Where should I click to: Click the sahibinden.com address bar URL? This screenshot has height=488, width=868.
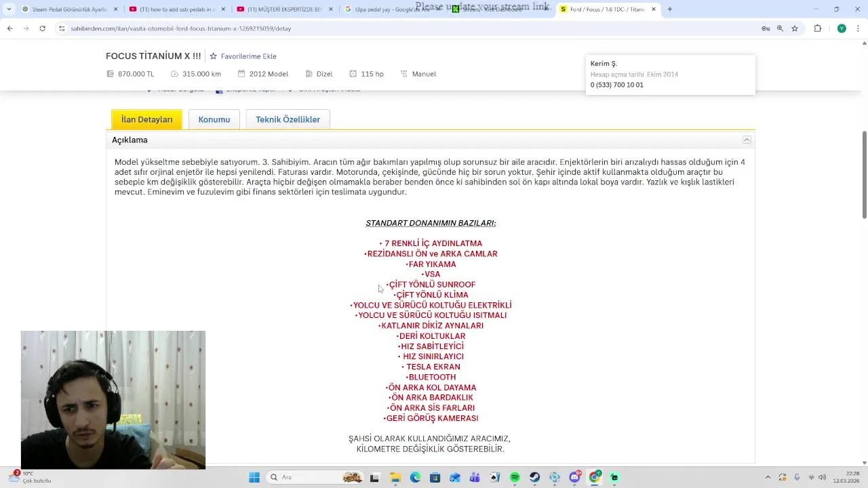tap(181, 28)
